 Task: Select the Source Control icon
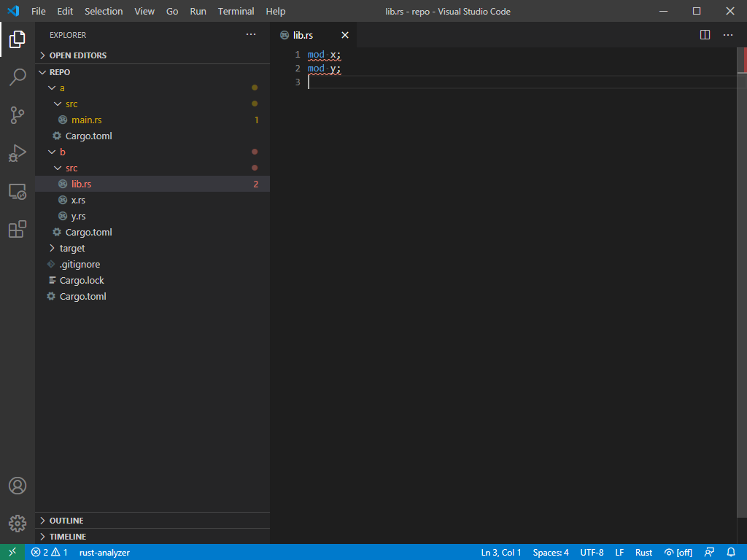pyautogui.click(x=17, y=115)
